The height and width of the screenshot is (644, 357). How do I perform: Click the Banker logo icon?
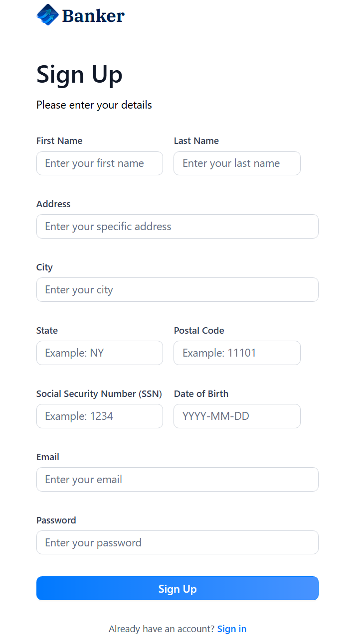point(47,15)
